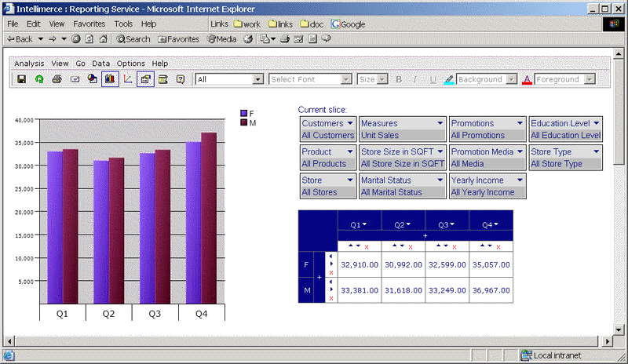Expand the Education Level slicer dropdown
The height and width of the screenshot is (364, 628).
click(x=597, y=123)
